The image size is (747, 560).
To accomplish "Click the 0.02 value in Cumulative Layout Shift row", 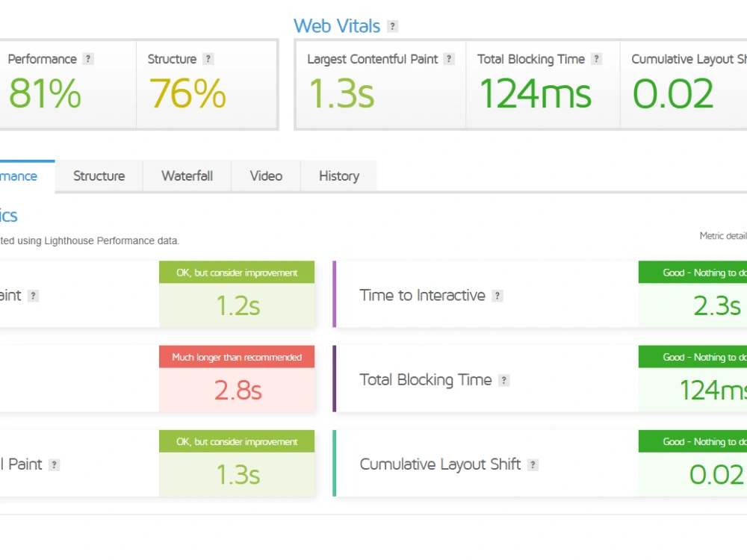I will point(717,475).
